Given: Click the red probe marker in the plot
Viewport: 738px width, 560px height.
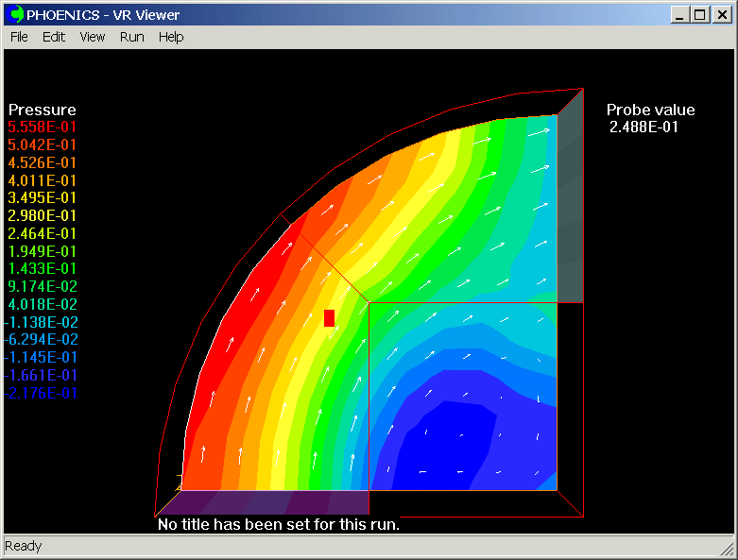Looking at the screenshot, I should 329,318.
